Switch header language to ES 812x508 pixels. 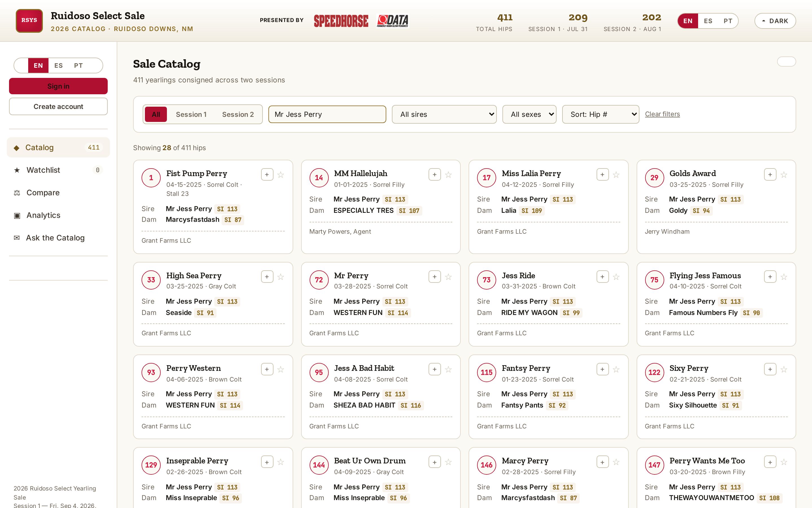(x=708, y=21)
